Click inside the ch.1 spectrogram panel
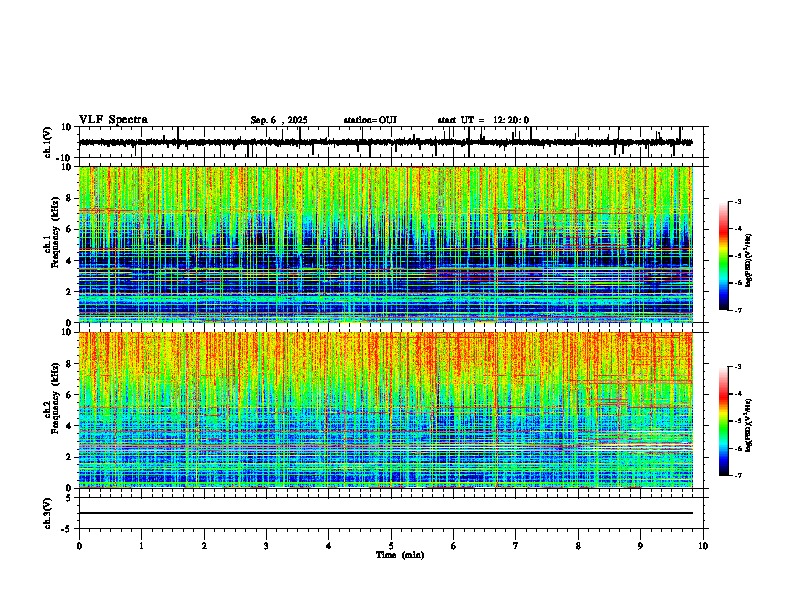Screen dimensions: 792x612 point(386,244)
